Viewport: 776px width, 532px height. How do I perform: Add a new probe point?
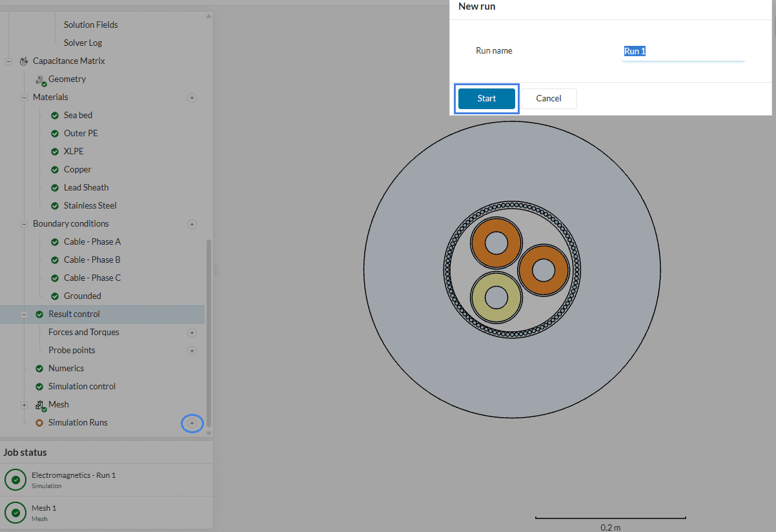(x=192, y=351)
